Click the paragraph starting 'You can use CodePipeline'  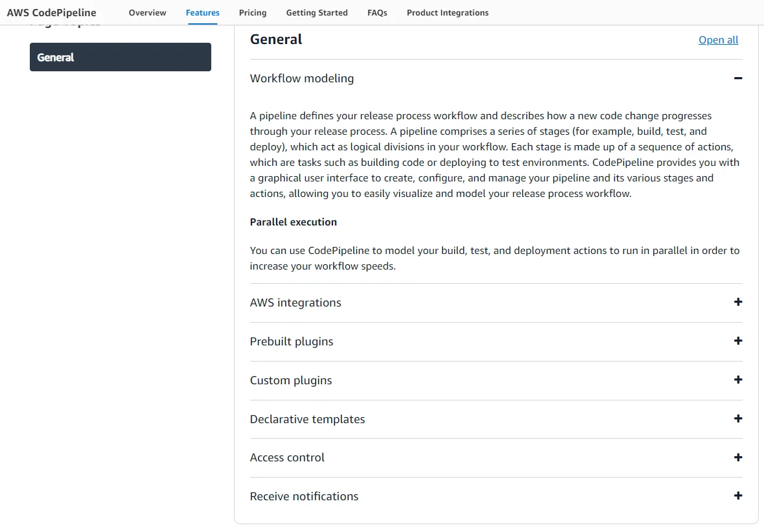(494, 258)
